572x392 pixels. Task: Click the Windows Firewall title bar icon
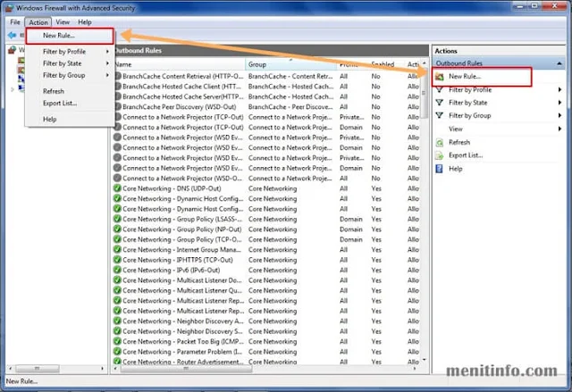(x=9, y=8)
